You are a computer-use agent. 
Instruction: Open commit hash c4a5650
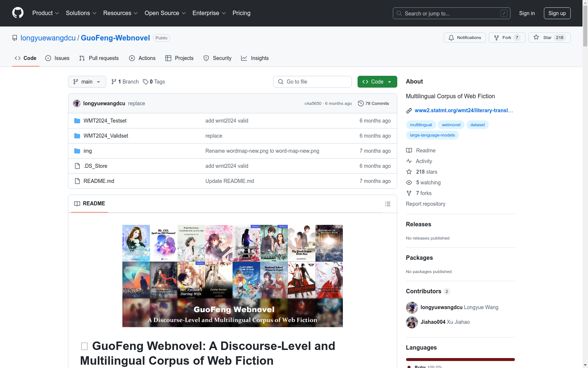[313, 103]
